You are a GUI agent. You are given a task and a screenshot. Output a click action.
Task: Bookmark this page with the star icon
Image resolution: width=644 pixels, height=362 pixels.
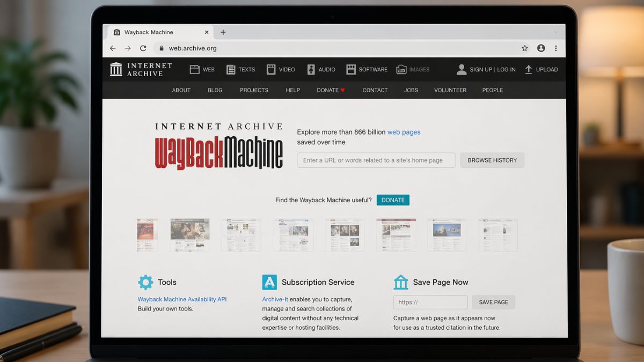(x=525, y=48)
